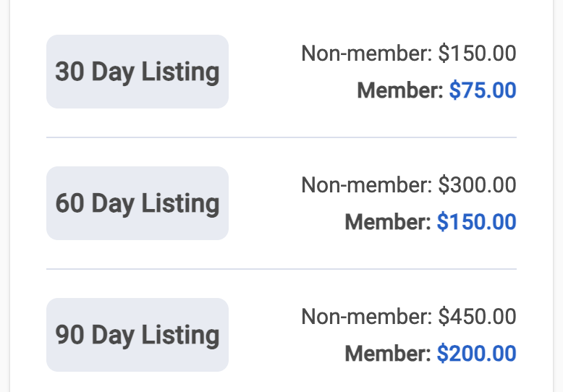Pick the 90 Day Listing button

coord(137,335)
